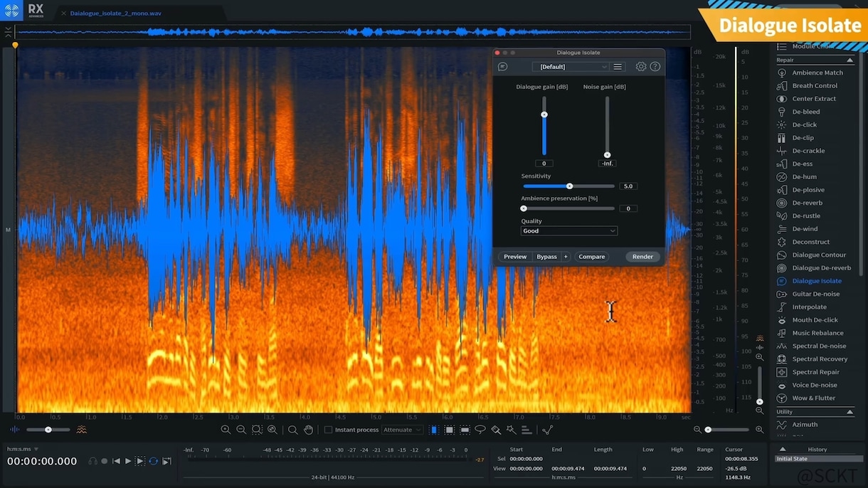The image size is (868, 488).
Task: Click the Compare button
Action: pyautogui.click(x=592, y=257)
